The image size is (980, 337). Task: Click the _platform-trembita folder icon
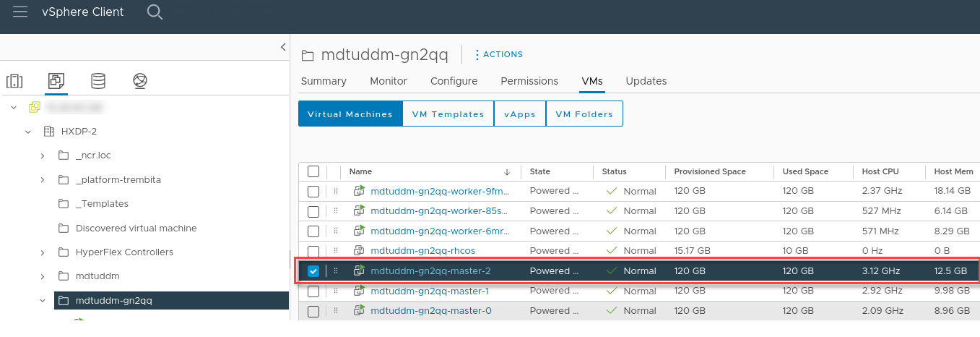click(x=64, y=179)
